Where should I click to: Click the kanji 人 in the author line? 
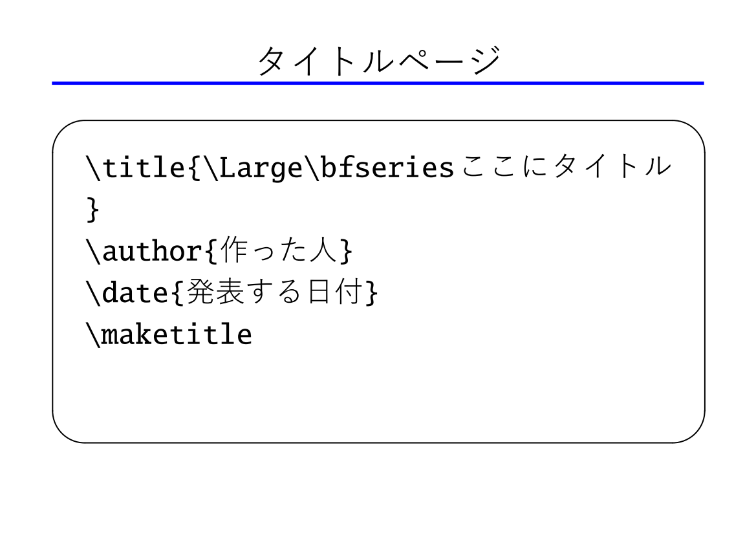coord(323,250)
